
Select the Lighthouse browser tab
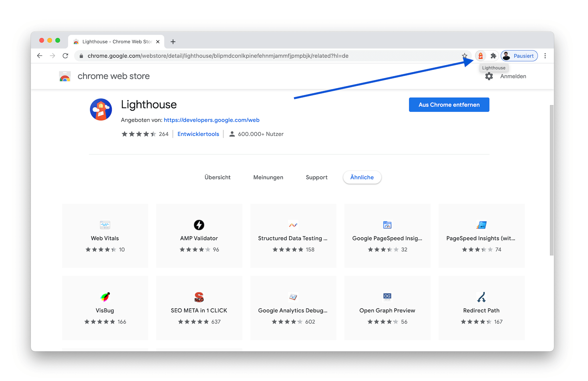point(116,42)
